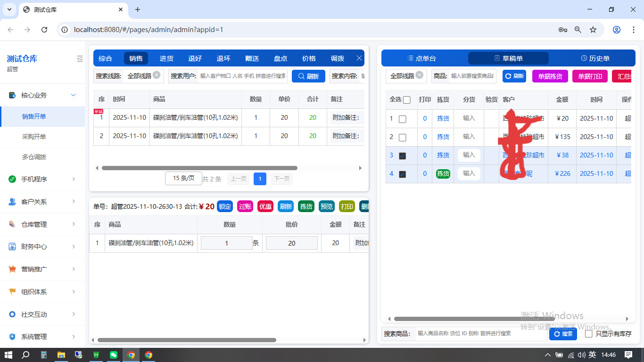Viewport: 644px width, 362px height.
Task: Click the magnifier 刷新 search button
Action: (x=308, y=76)
